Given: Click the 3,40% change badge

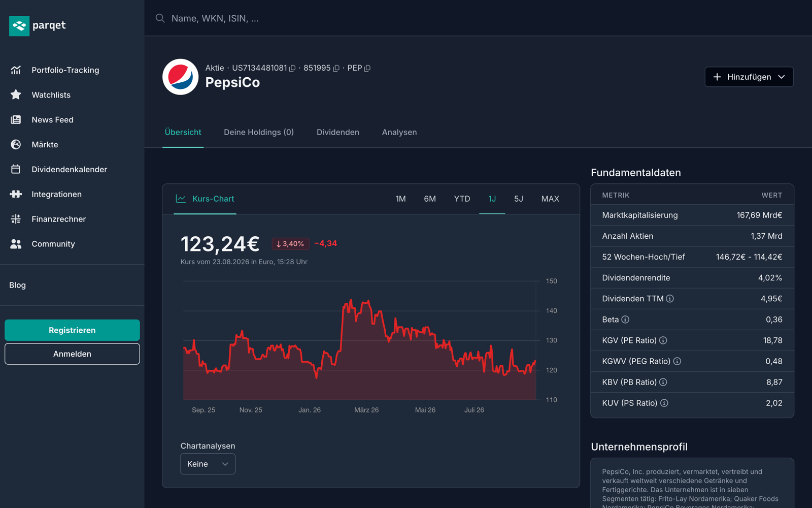Looking at the screenshot, I should pos(290,244).
